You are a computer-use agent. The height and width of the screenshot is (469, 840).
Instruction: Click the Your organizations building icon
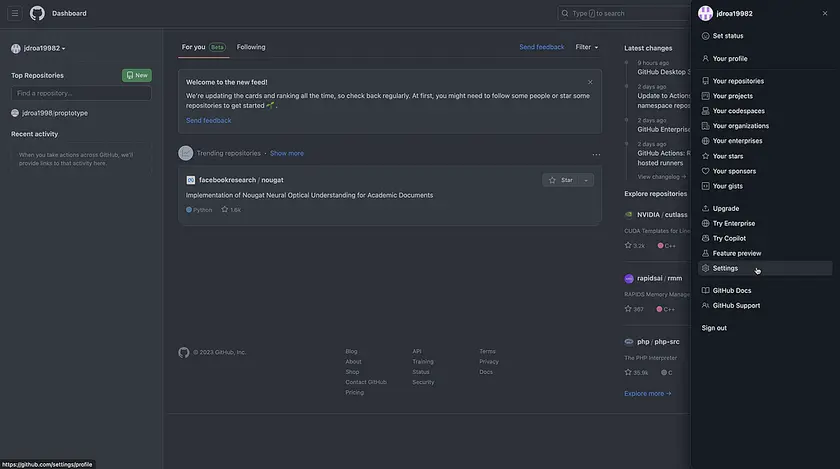pyautogui.click(x=705, y=126)
